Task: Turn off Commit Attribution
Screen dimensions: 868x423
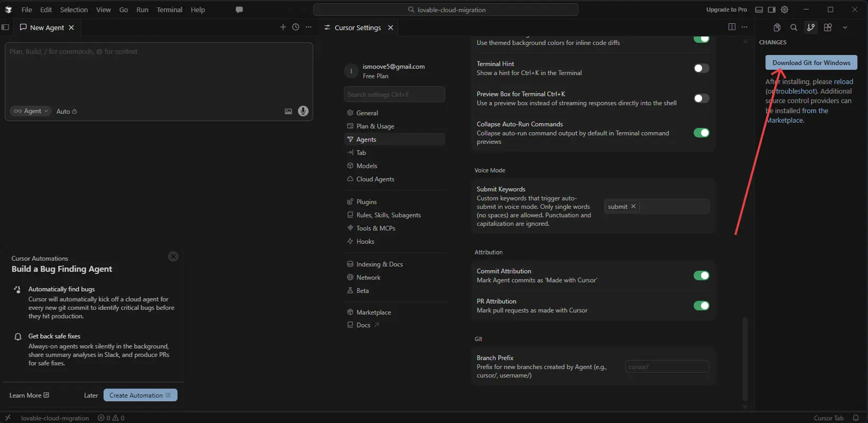Action: (702, 275)
